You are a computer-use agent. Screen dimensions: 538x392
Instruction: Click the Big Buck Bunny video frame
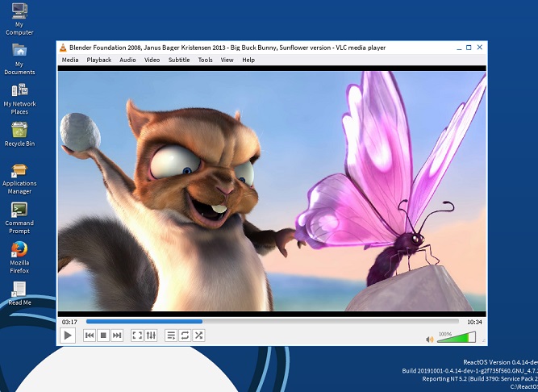[x=272, y=191]
